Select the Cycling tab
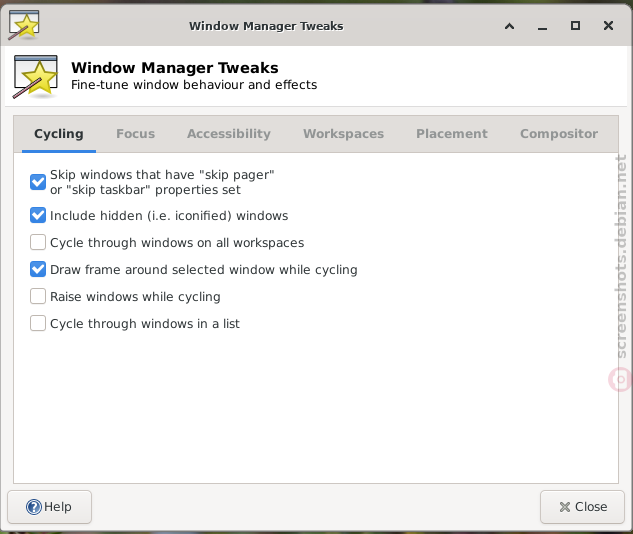 pyautogui.click(x=59, y=134)
